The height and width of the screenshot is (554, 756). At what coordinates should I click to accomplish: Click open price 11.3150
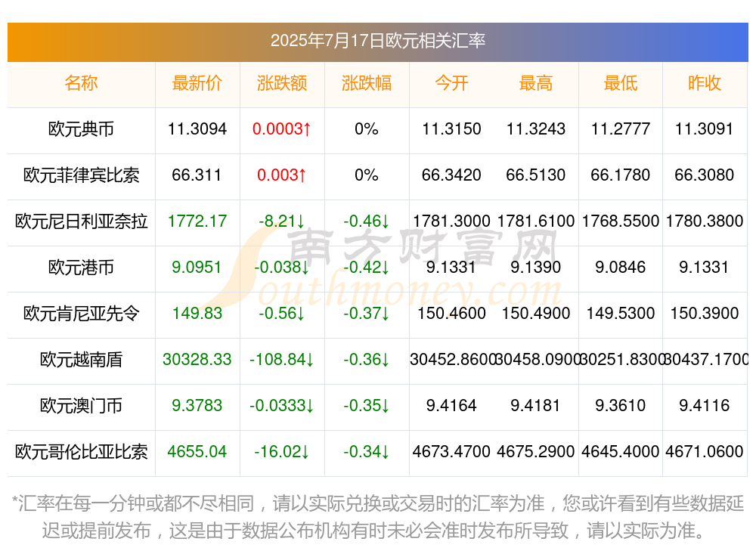pos(451,129)
